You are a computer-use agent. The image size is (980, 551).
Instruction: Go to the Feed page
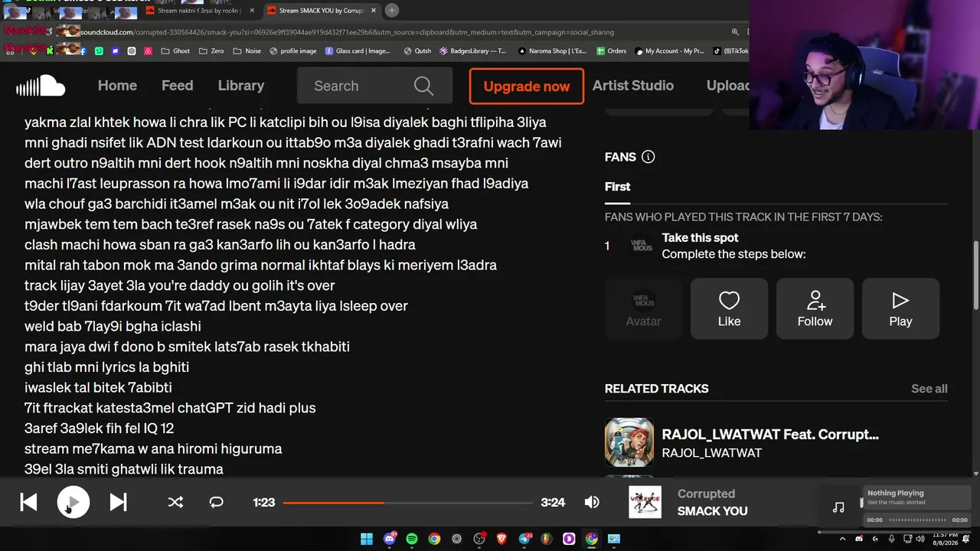pos(177,86)
